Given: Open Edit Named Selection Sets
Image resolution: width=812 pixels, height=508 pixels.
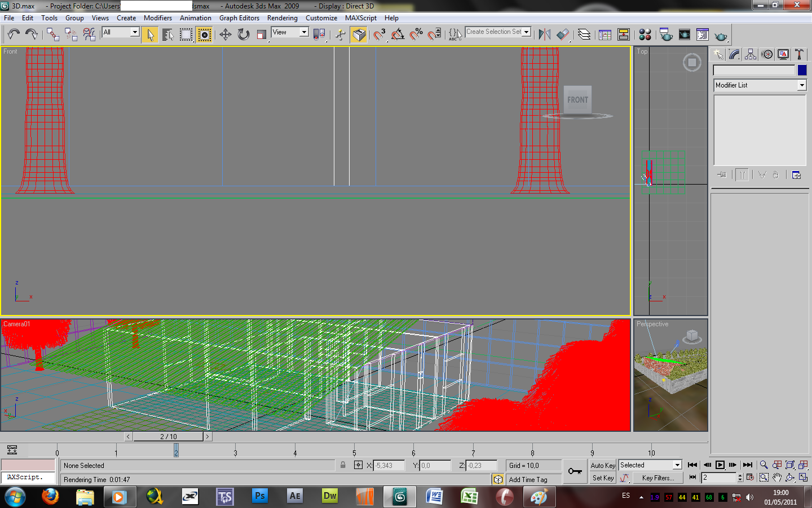Looking at the screenshot, I should (x=455, y=34).
